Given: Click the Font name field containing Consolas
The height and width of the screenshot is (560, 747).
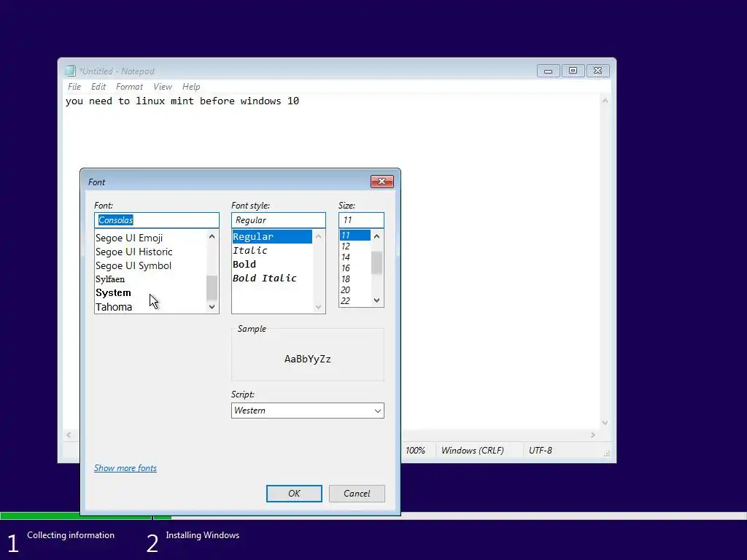Looking at the screenshot, I should 157,220.
